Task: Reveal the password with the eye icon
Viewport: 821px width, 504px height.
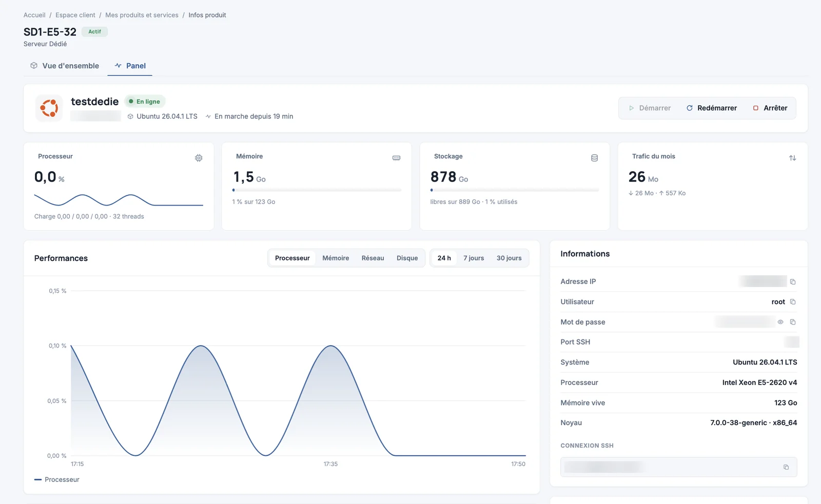Action: tap(780, 322)
